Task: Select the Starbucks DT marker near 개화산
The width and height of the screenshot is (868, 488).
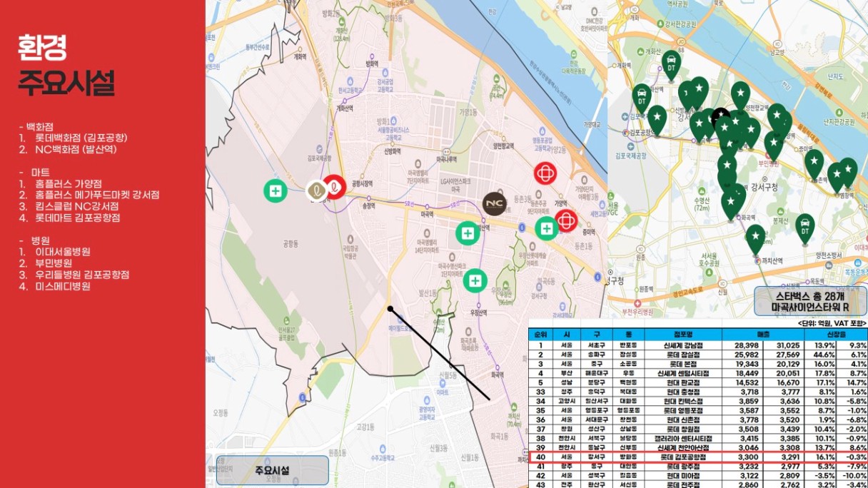Action: click(x=670, y=64)
